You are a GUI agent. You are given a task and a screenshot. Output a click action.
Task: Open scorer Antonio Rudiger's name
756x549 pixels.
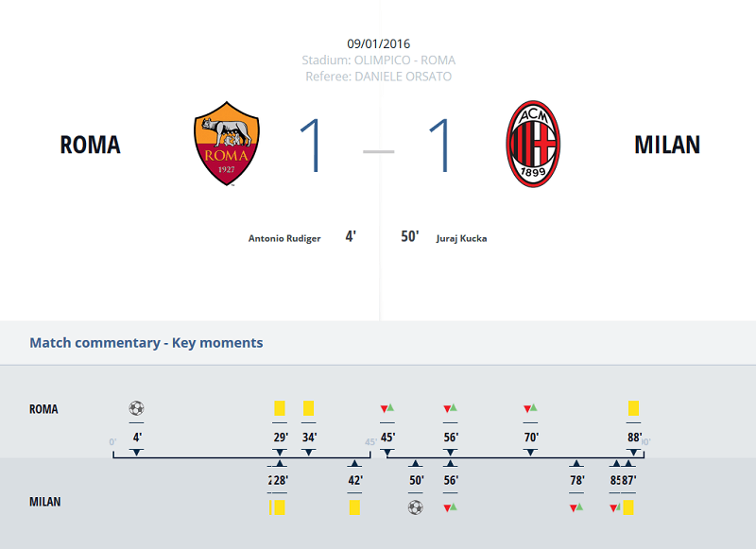point(284,238)
